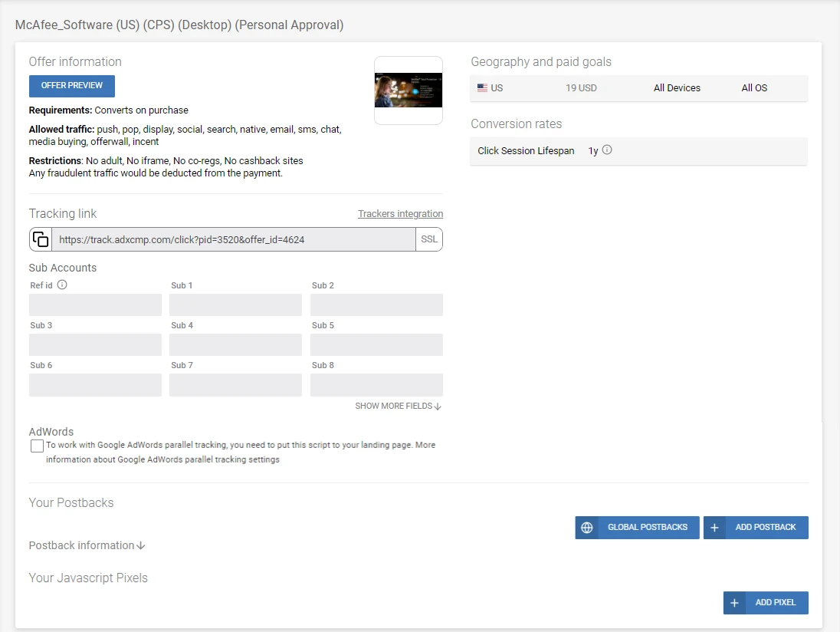The height and width of the screenshot is (632, 840).
Task: Focus the Sub 5 input field
Action: coord(376,344)
